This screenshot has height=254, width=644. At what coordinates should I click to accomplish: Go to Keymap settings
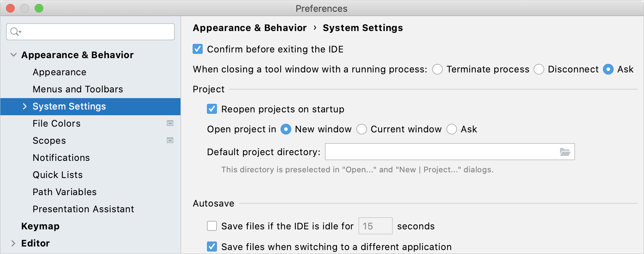click(x=40, y=226)
